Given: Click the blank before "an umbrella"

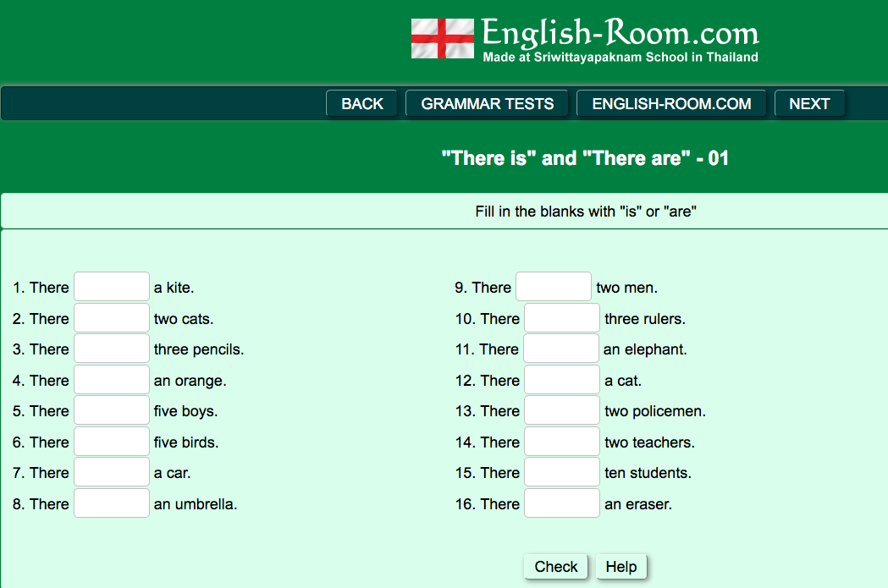Looking at the screenshot, I should coord(112,503).
